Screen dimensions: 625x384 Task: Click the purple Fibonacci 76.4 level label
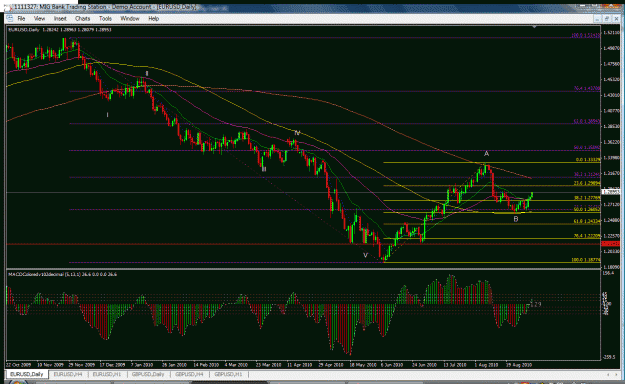click(x=587, y=89)
